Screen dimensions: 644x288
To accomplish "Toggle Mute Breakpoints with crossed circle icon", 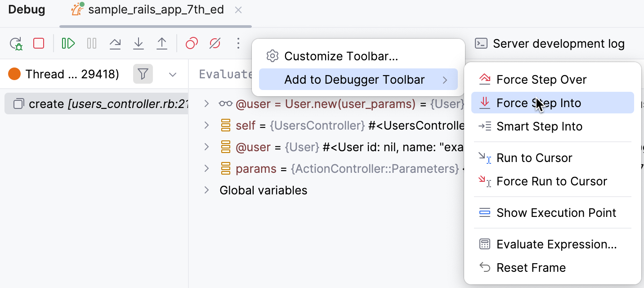I will (215, 43).
